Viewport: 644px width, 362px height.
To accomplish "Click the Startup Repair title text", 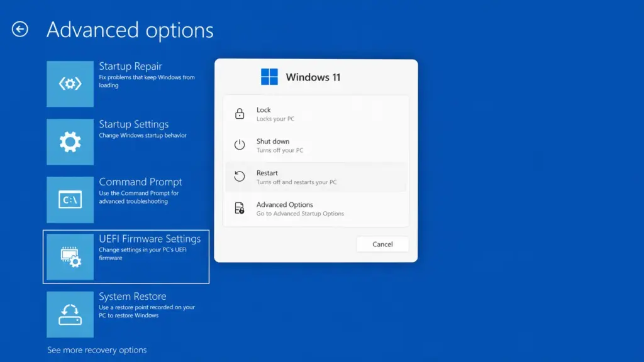I will tap(130, 66).
